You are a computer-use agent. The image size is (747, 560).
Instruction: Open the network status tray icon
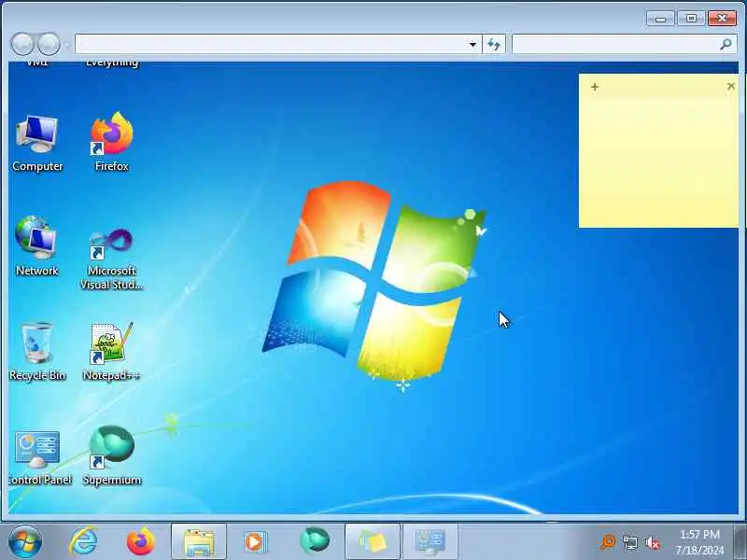[x=629, y=542]
